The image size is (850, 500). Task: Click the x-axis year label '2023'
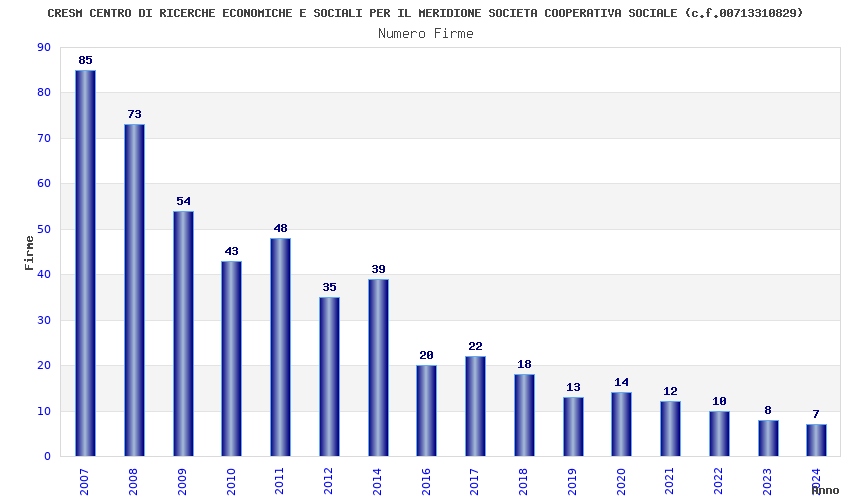point(767,482)
